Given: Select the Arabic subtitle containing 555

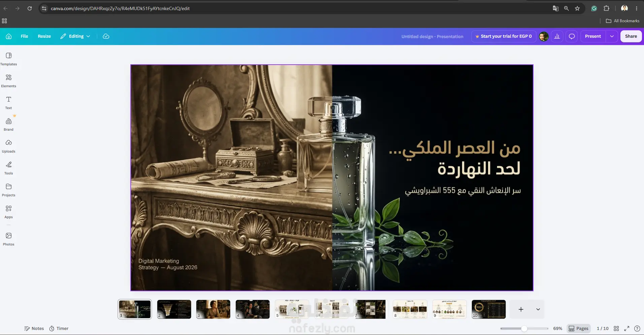Looking at the screenshot, I should pyautogui.click(x=463, y=191).
